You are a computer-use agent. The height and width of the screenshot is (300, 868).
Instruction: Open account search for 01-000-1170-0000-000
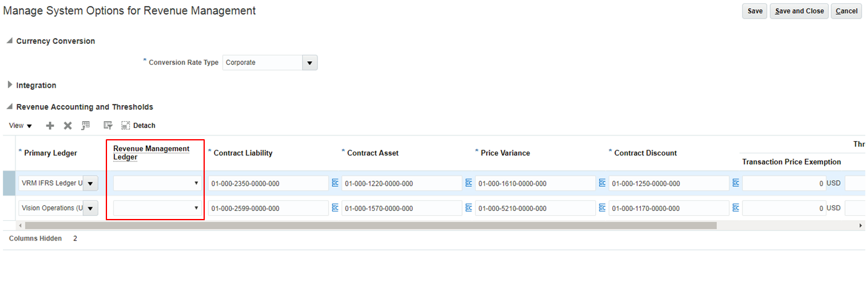pos(736,208)
